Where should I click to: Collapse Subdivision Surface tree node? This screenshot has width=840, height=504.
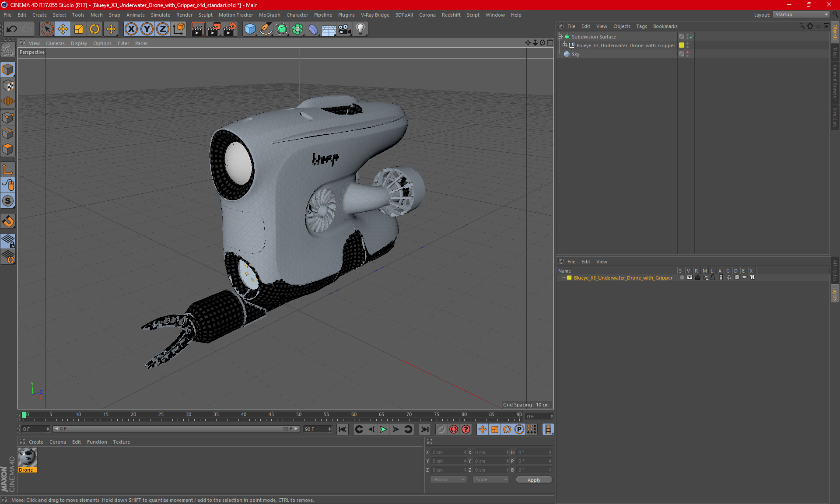[x=560, y=37]
